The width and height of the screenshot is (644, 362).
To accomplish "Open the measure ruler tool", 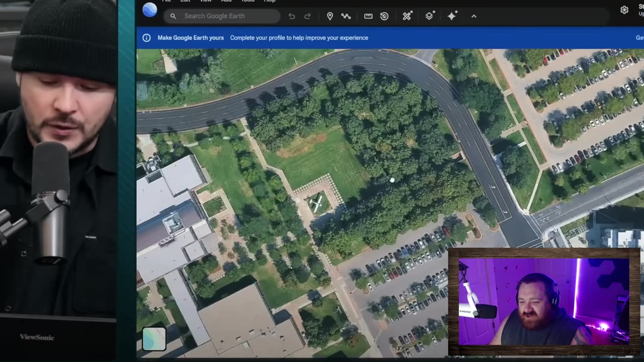I will [x=368, y=16].
